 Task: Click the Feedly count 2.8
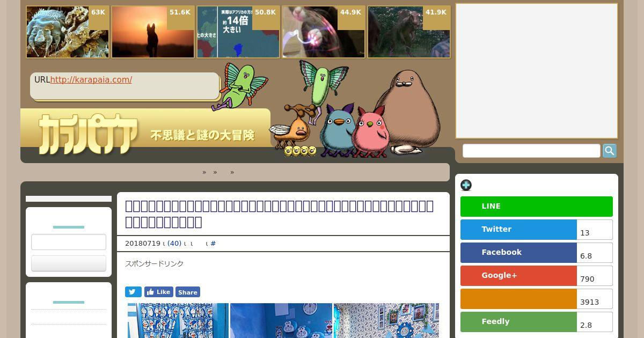(x=595, y=322)
